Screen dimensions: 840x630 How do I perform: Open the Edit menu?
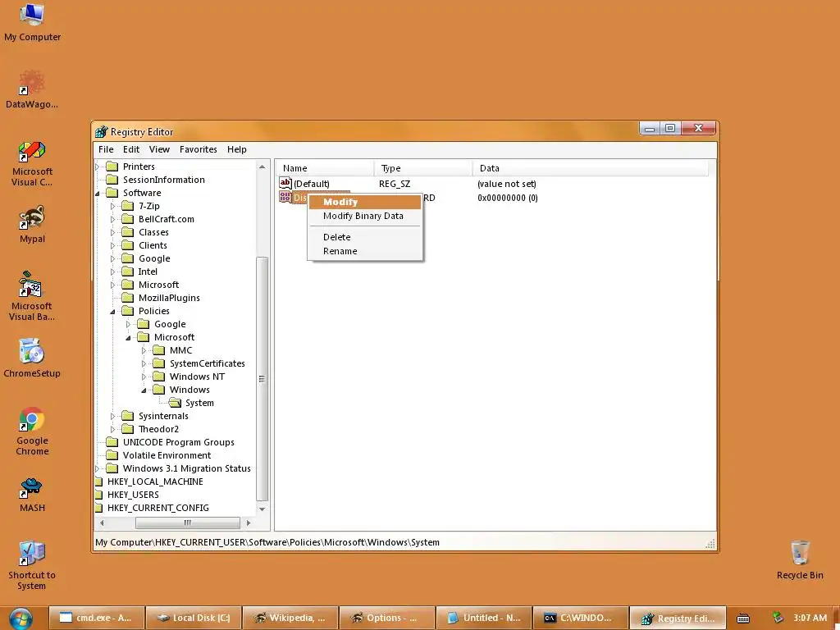point(131,149)
